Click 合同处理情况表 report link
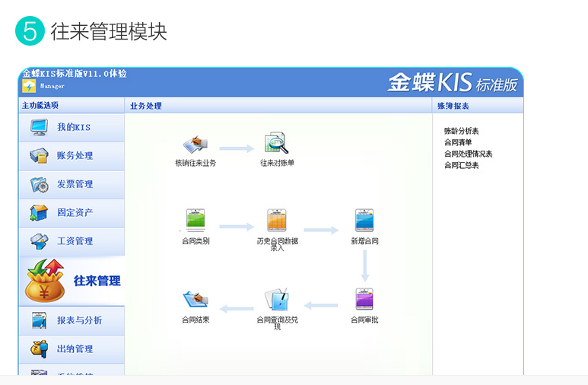 point(469,154)
